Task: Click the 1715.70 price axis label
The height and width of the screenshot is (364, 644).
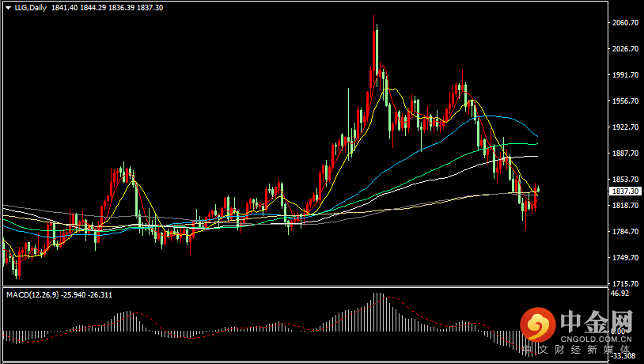Action: tap(626, 283)
